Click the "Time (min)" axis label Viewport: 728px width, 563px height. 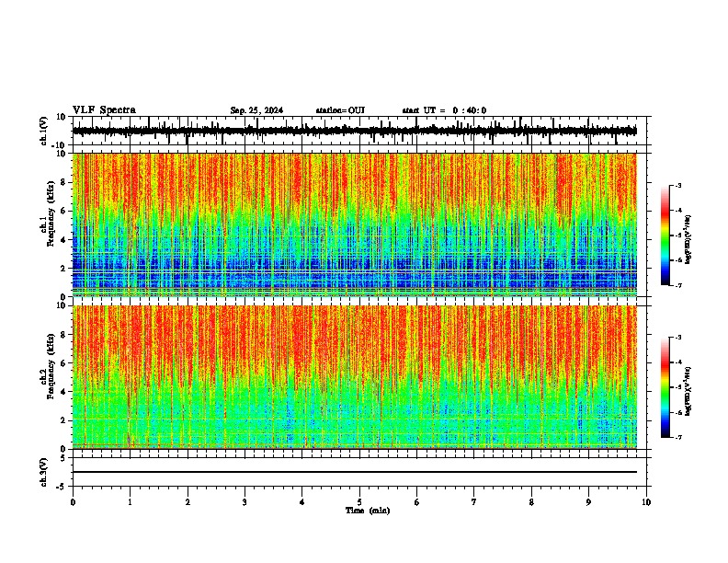368,511
